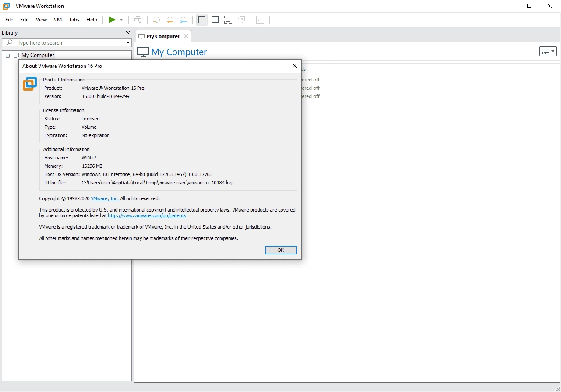Click monitor icon beside My Computer heading
561x392 pixels.
[143, 52]
